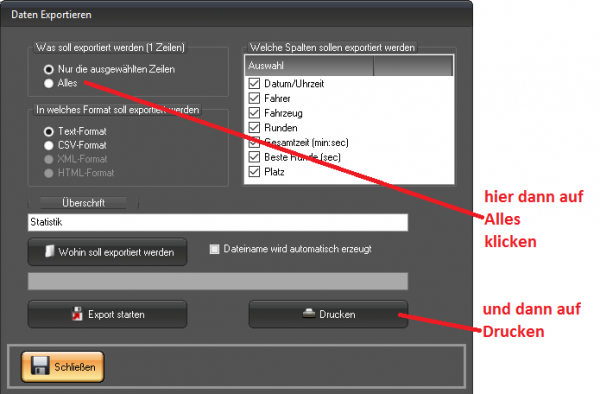Enable Dateiname wird automatisch erzeugt checkbox
This screenshot has height=394, width=600.
pos(214,249)
